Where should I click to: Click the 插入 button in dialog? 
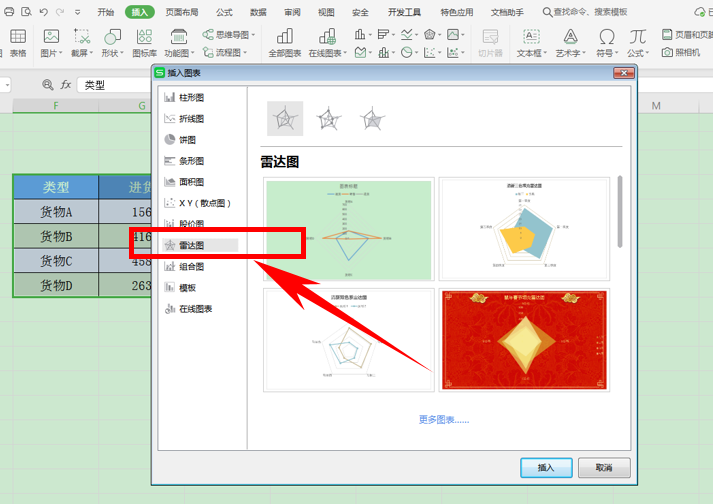pos(546,468)
